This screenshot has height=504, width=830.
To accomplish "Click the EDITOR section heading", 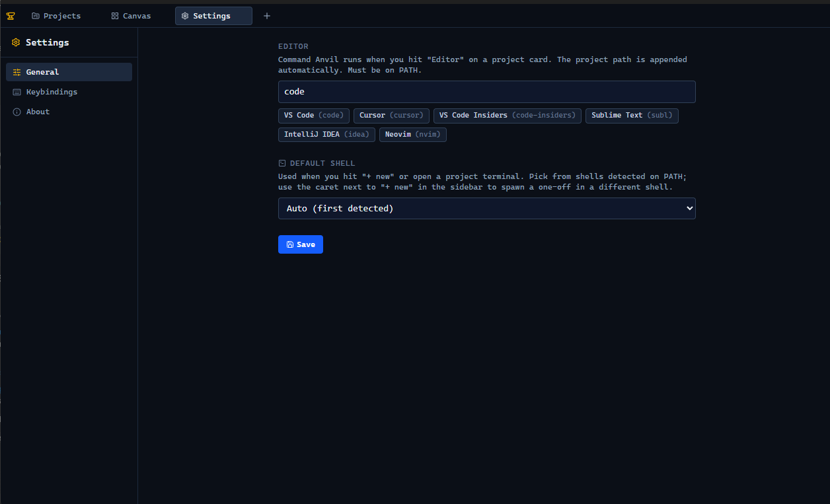I will (x=293, y=47).
